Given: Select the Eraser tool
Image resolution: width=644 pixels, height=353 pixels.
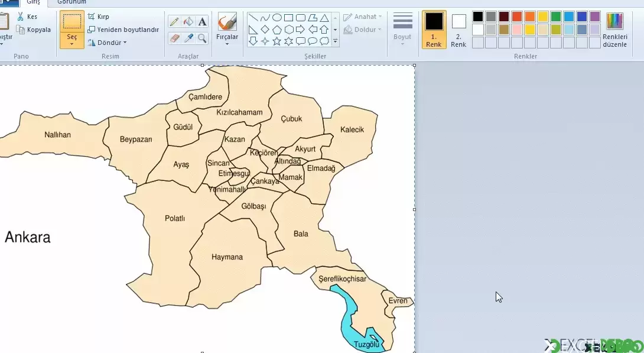Looking at the screenshot, I should (174, 38).
